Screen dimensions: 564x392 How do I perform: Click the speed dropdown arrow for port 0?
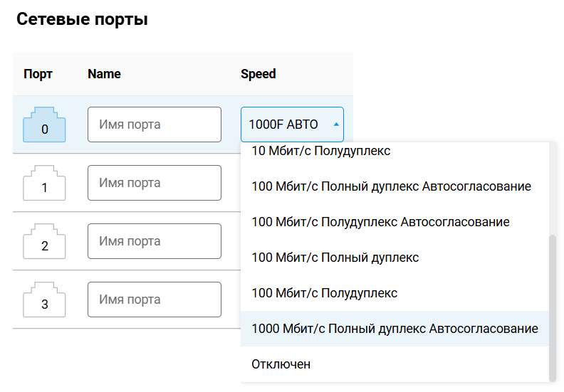[336, 125]
